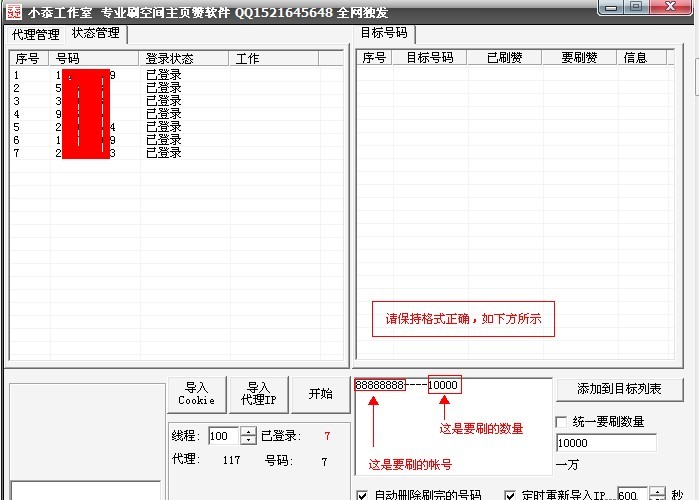699x500 pixels.
Task: Switch to the 代理管理 tab
Action: point(36,35)
